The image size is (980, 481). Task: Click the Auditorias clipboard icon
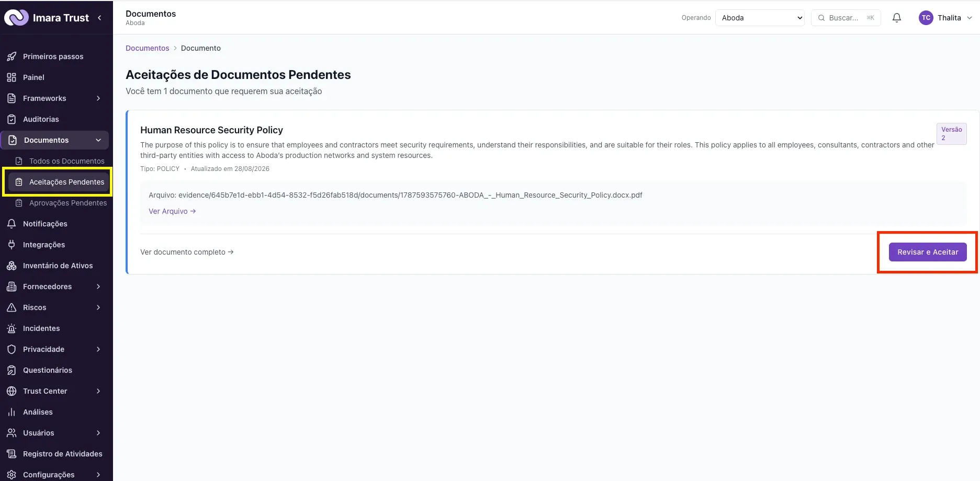pos(12,119)
